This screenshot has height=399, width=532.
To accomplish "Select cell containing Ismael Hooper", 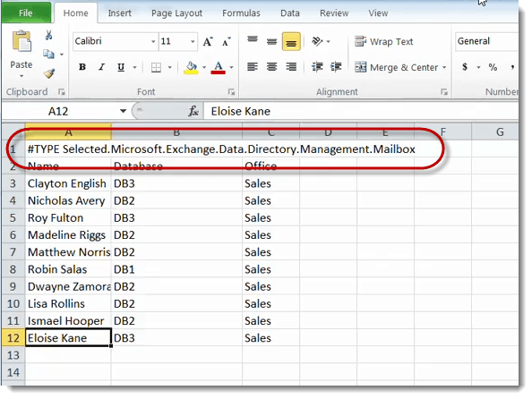I will 68,320.
